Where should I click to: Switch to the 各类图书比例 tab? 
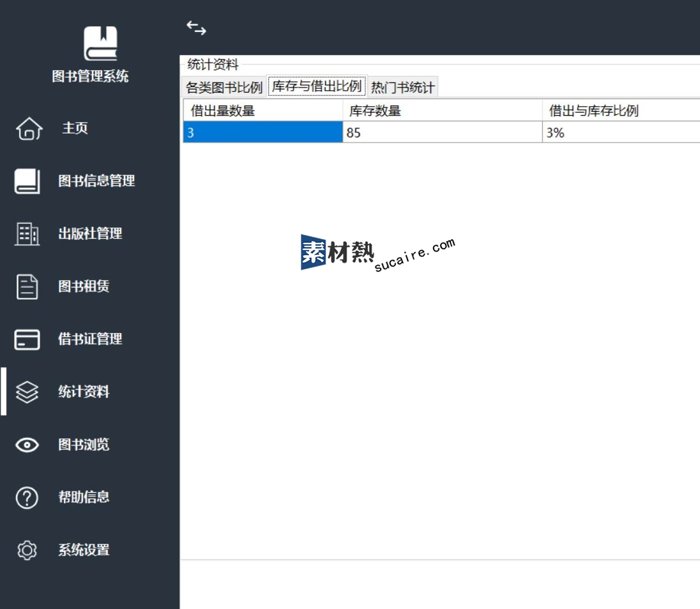224,87
